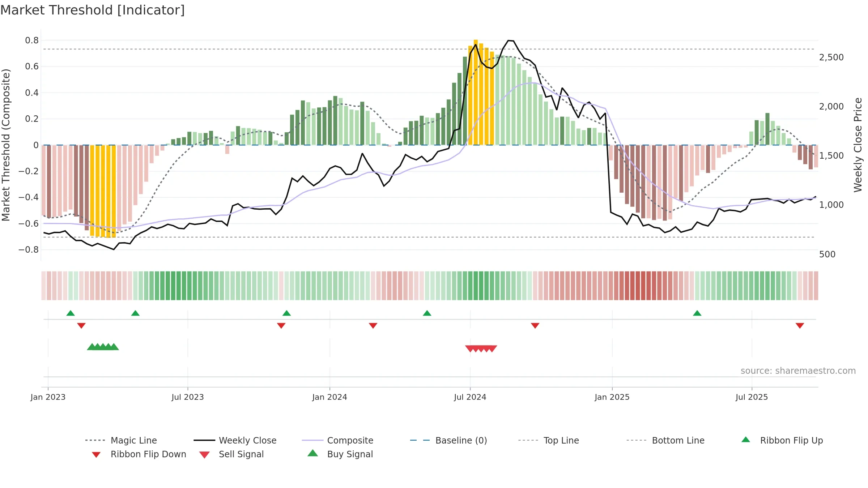868x488 pixels.
Task: Toggle the Ribbon Flip Up legend entry
Action: coord(782,440)
